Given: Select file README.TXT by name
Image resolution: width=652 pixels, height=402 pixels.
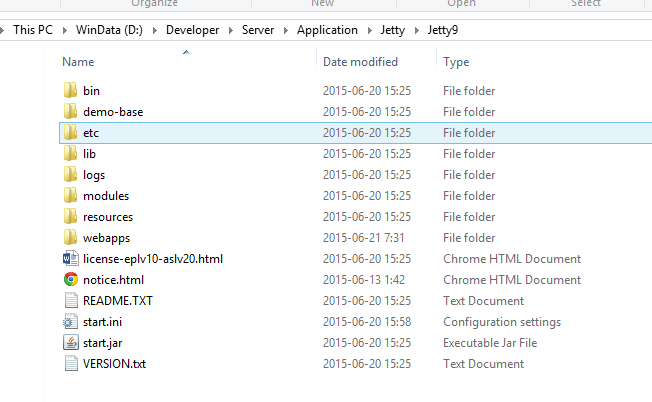Looking at the screenshot, I should click(x=118, y=301).
